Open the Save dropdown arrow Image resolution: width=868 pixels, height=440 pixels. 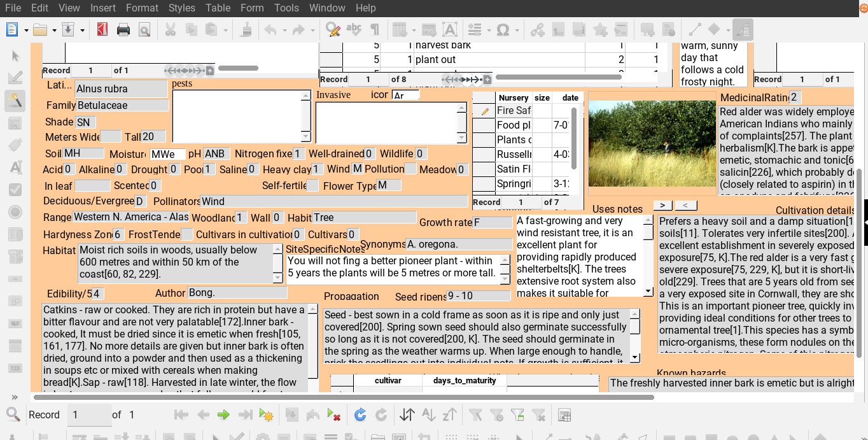coord(82,30)
